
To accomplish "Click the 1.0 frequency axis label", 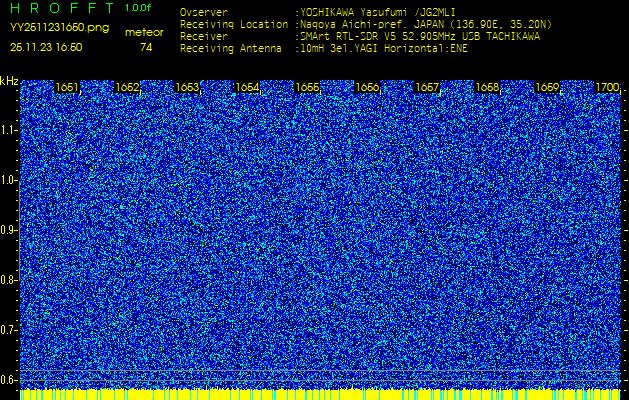I will (x=9, y=181).
